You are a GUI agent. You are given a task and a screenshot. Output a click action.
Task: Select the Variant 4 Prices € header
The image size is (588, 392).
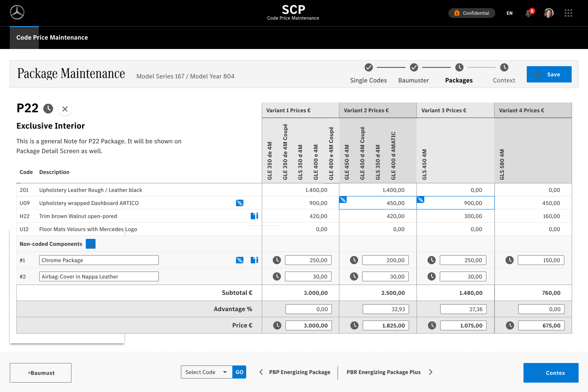coord(533,110)
